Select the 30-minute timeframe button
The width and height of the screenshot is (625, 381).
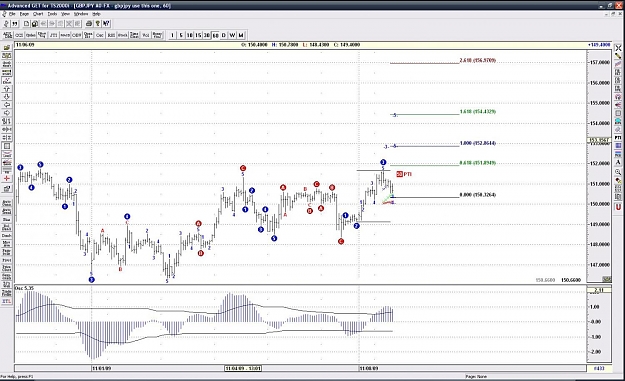tap(206, 35)
